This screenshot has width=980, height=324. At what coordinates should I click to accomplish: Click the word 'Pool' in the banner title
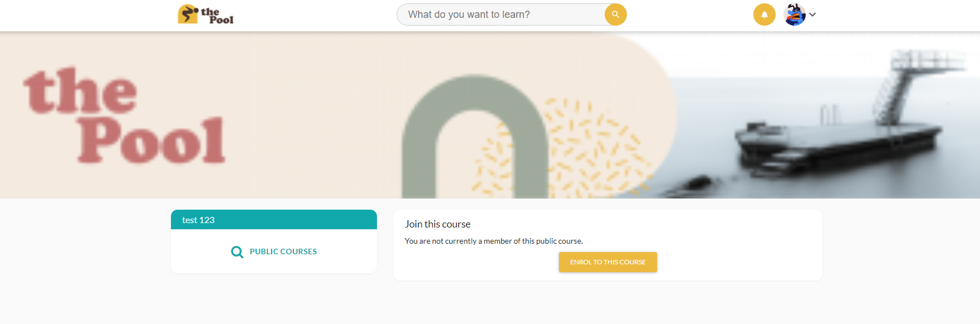click(x=151, y=141)
